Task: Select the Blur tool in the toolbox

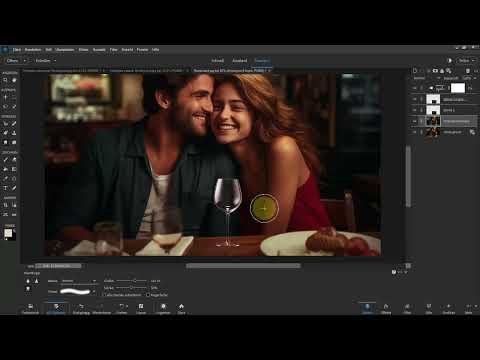Action: 5,142
